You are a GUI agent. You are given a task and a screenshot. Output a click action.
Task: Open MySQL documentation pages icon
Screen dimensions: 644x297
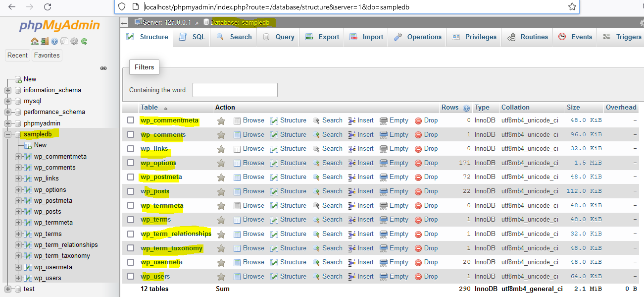click(x=64, y=42)
